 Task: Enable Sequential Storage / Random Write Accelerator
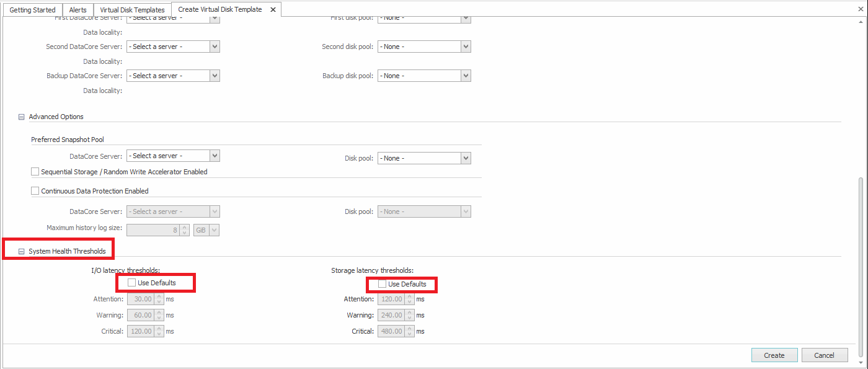point(35,172)
